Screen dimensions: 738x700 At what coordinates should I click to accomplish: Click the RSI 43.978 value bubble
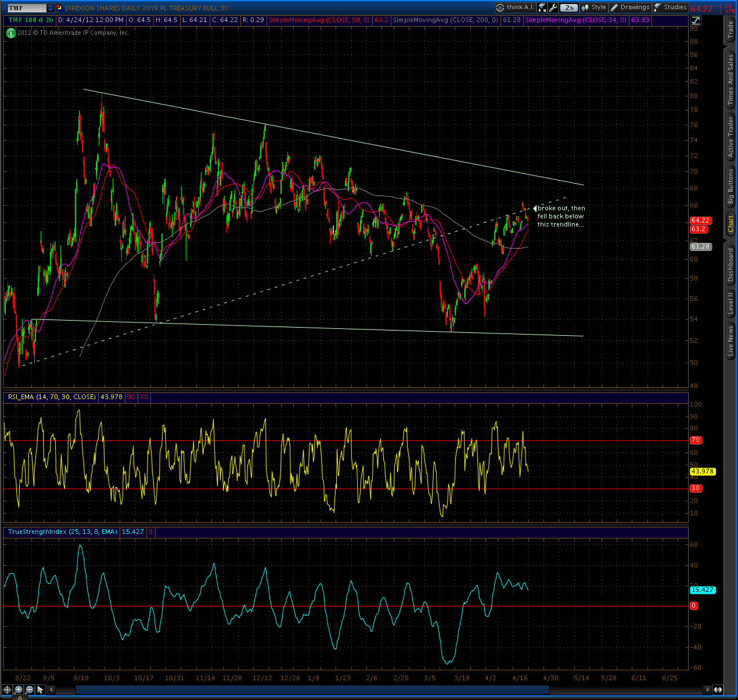[703, 472]
